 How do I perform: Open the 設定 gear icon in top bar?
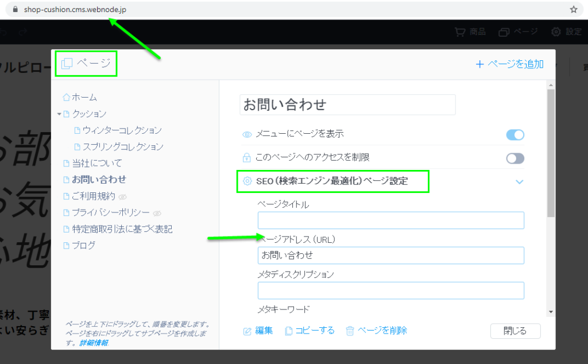pos(556,32)
